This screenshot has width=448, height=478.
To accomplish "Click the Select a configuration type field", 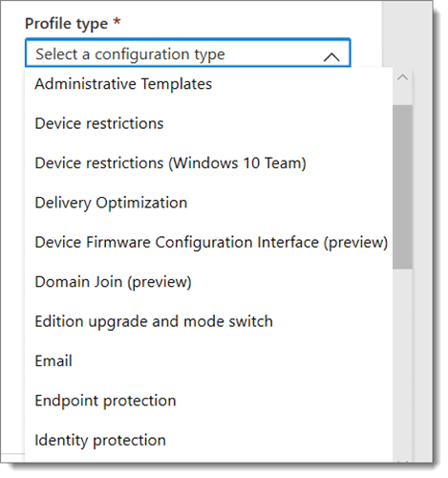I will [188, 53].
